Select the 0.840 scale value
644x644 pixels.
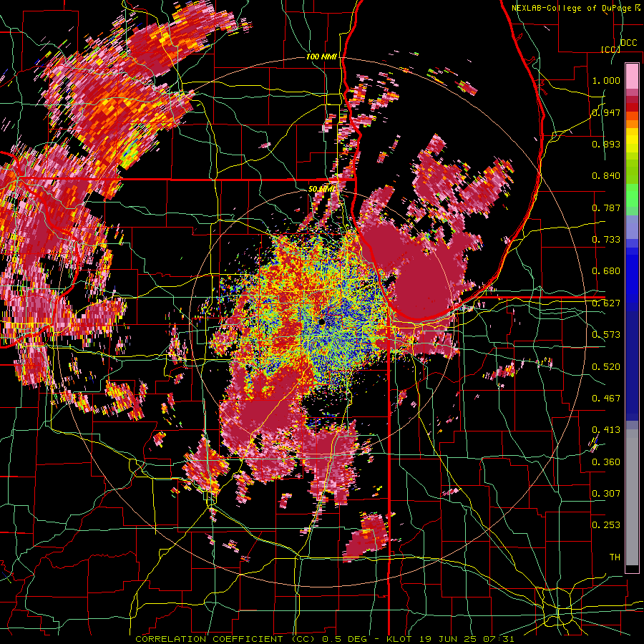click(x=606, y=176)
